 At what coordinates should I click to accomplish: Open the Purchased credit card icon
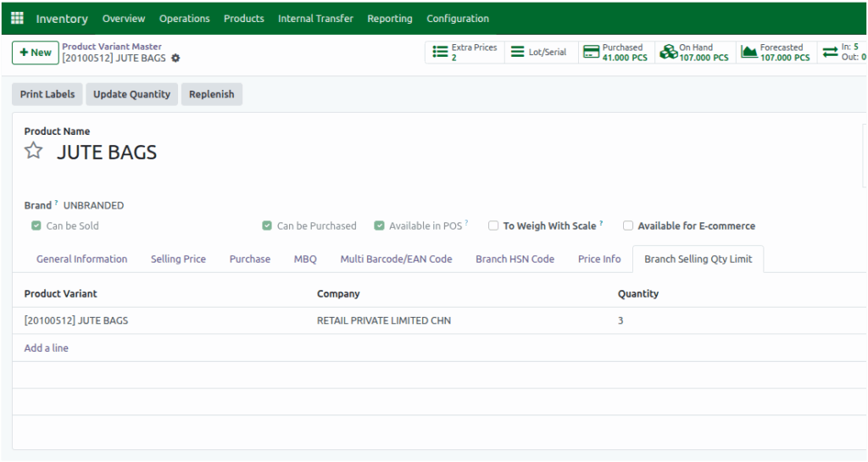(591, 52)
